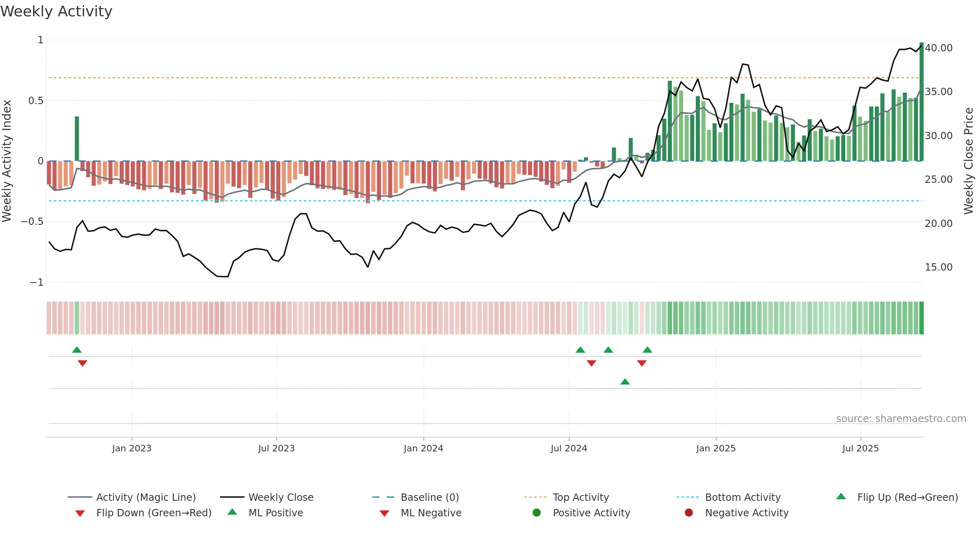Click the first flip-up marker in late 2022
The width and height of the screenshot is (980, 551).
click(77, 350)
